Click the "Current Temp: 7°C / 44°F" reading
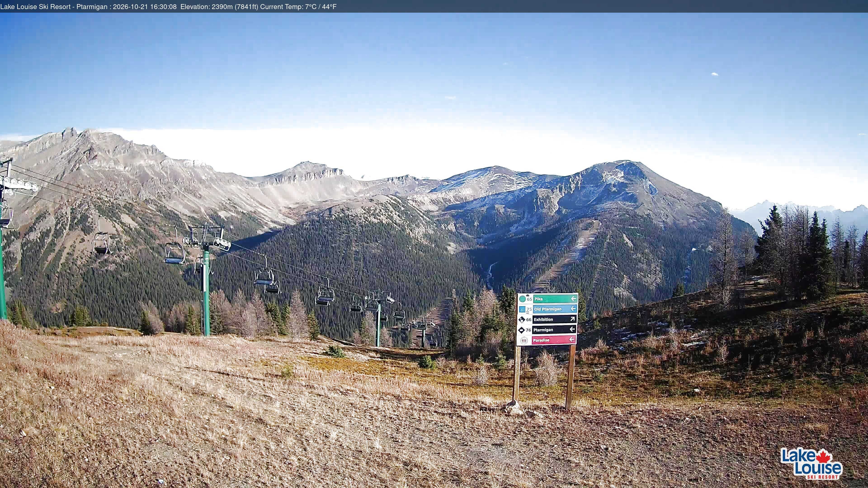The width and height of the screenshot is (868, 488). [x=298, y=7]
